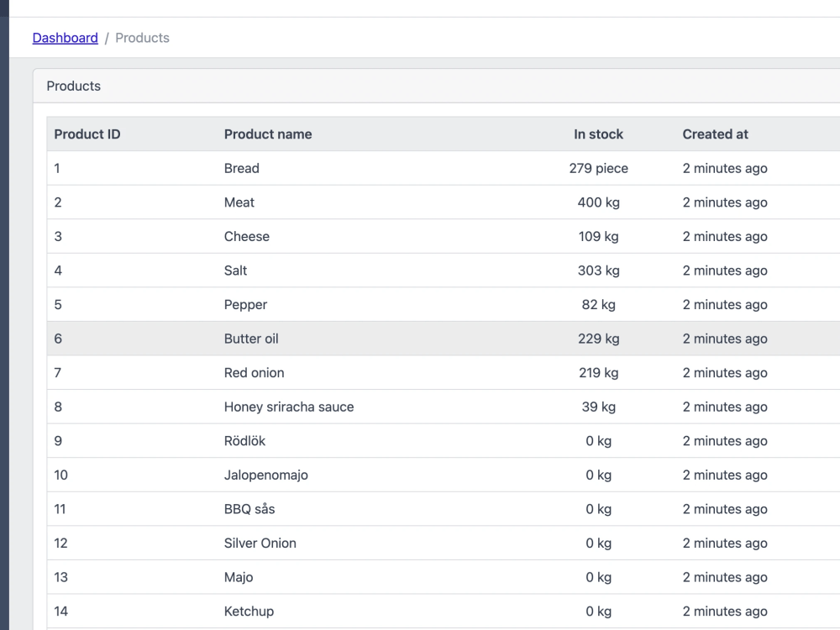This screenshot has height=630, width=840.
Task: Click the Created at column header
Action: coord(715,134)
